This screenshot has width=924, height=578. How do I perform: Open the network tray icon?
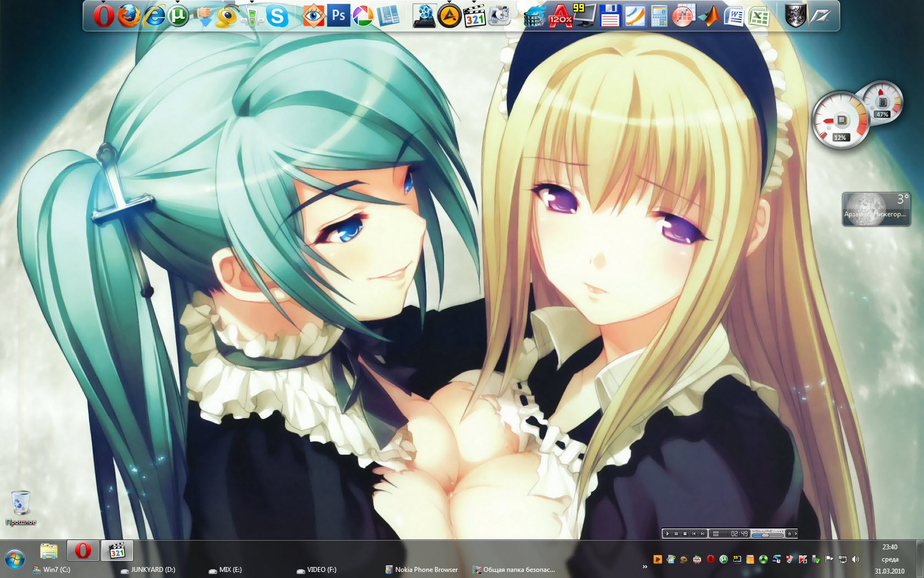tap(842, 559)
